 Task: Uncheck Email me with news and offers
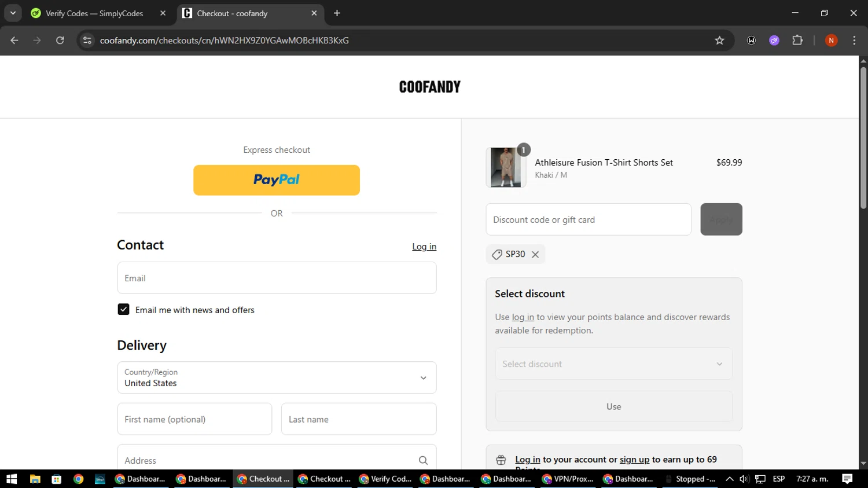click(x=123, y=310)
